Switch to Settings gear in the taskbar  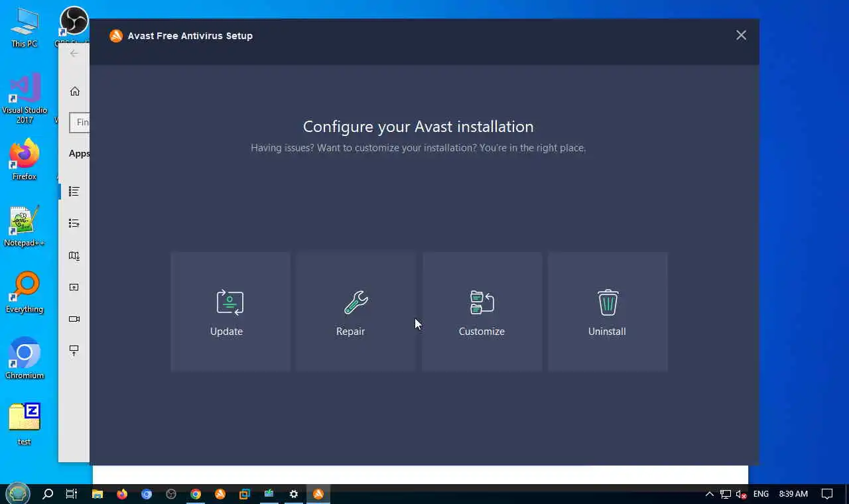[294, 493]
